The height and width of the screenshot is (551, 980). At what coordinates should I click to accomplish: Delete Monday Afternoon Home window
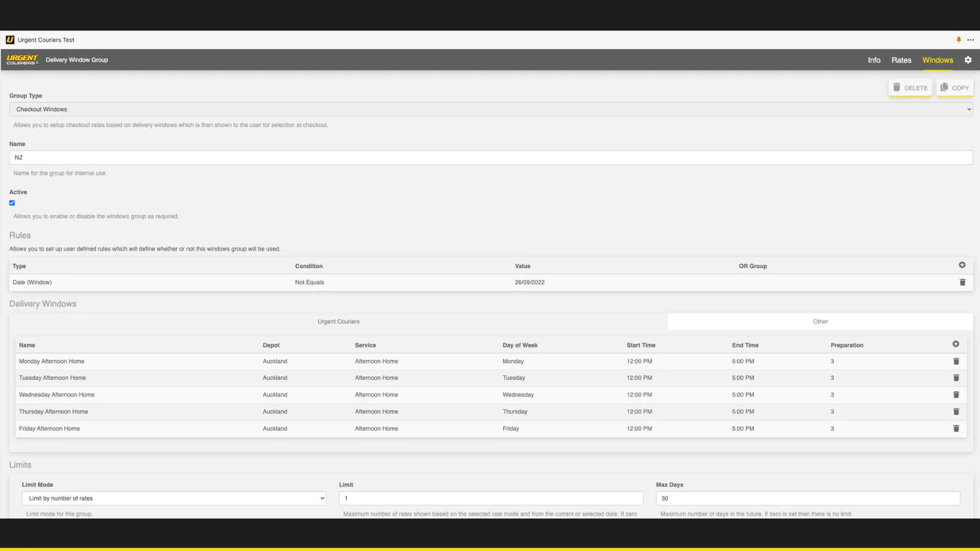956,361
